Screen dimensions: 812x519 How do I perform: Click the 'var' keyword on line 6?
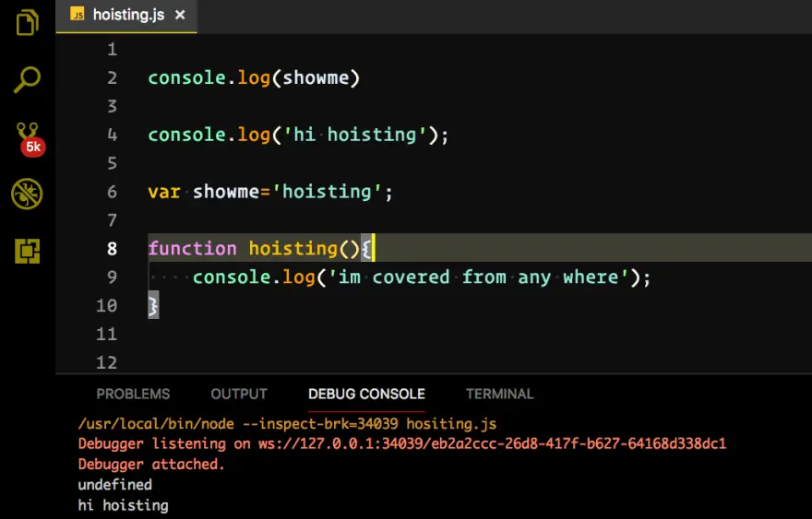[164, 192]
